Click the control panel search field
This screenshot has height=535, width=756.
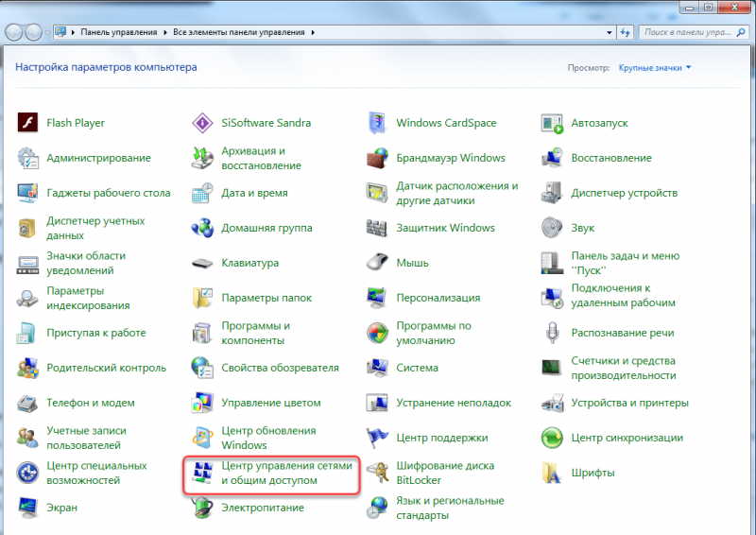click(x=695, y=32)
